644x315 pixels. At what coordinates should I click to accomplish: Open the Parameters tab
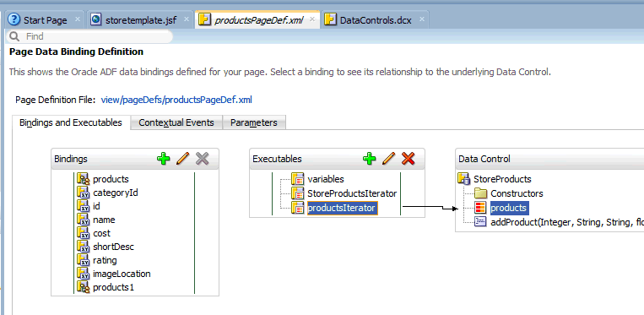pos(254,122)
